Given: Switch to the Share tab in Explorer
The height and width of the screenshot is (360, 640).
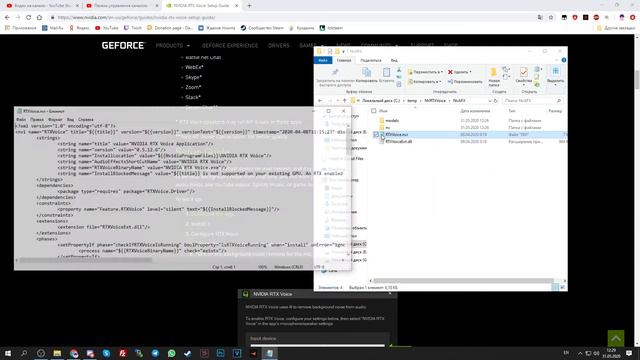Looking at the screenshot, I should point(371,60).
